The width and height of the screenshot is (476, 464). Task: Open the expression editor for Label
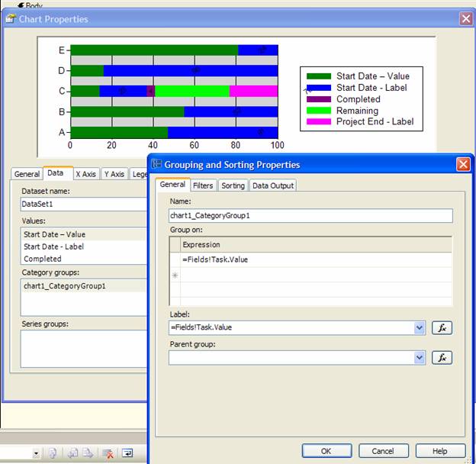click(x=442, y=327)
